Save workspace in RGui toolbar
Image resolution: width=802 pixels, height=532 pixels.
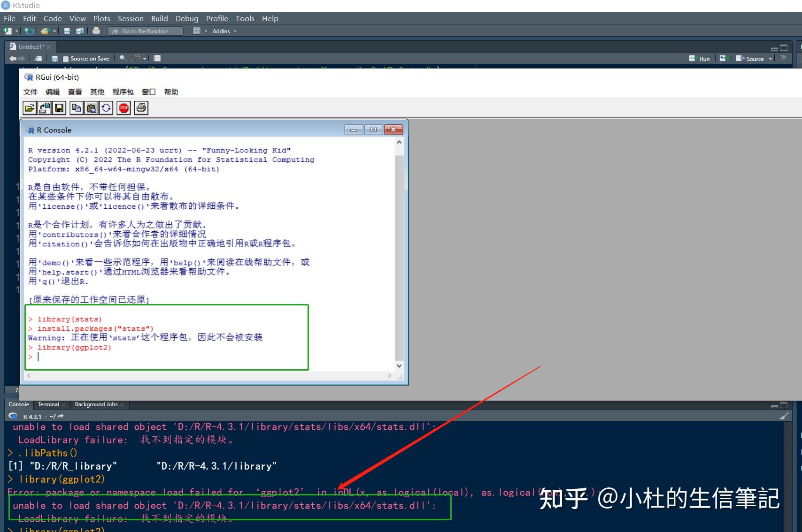59,108
